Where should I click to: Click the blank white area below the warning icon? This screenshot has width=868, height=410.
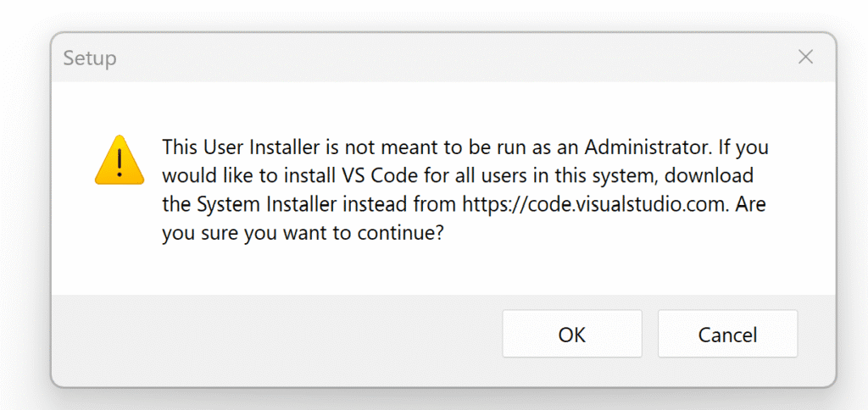point(119,243)
